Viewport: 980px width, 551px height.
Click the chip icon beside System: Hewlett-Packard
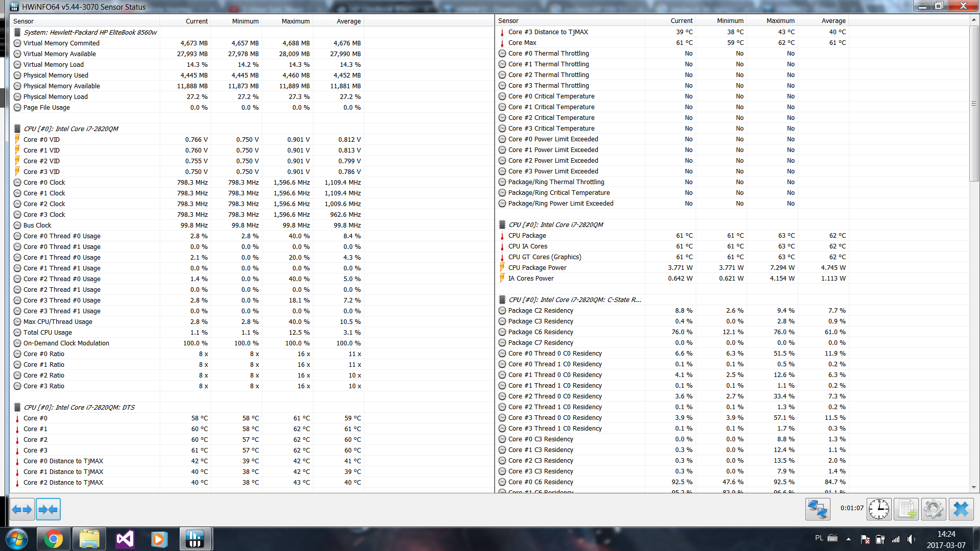click(x=17, y=32)
